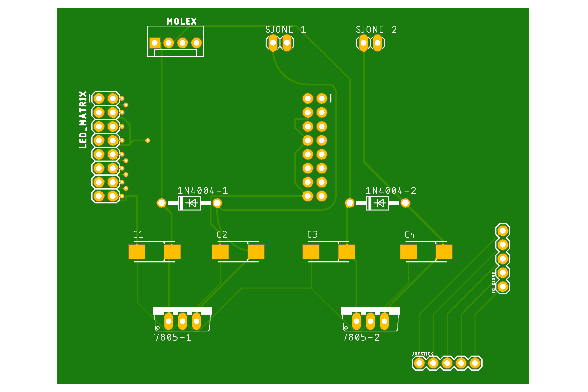
Task: Click the C2 capacitor label
Action: click(x=222, y=234)
